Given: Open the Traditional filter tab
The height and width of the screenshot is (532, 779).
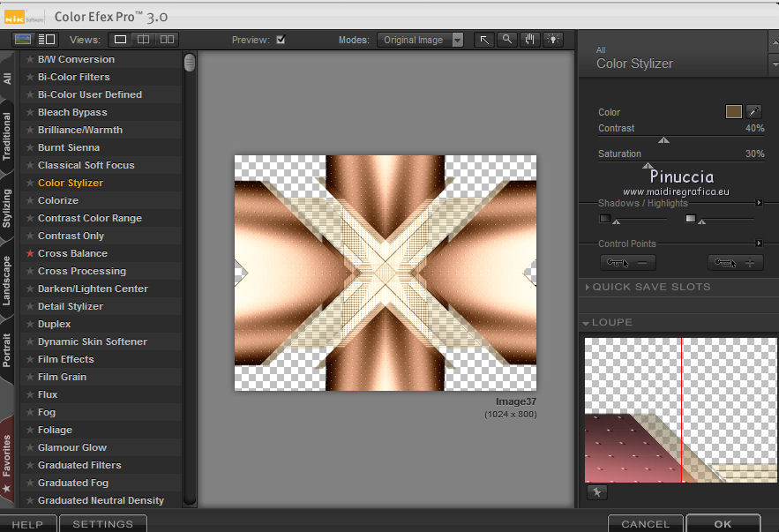Looking at the screenshot, I should 7,136.
